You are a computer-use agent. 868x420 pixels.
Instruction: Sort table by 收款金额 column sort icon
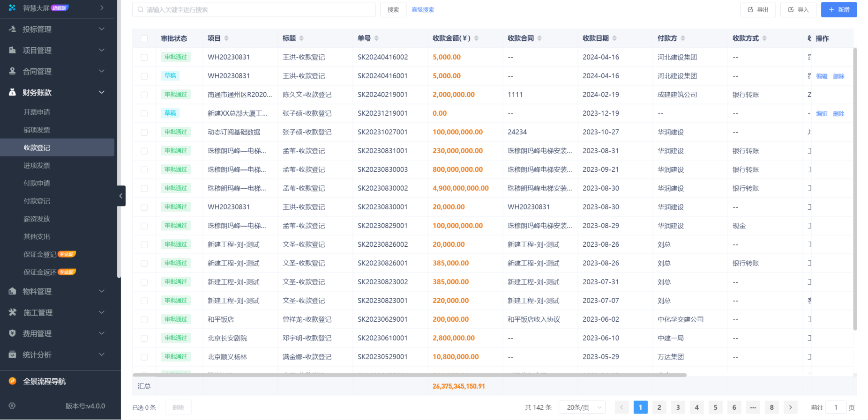tap(476, 38)
